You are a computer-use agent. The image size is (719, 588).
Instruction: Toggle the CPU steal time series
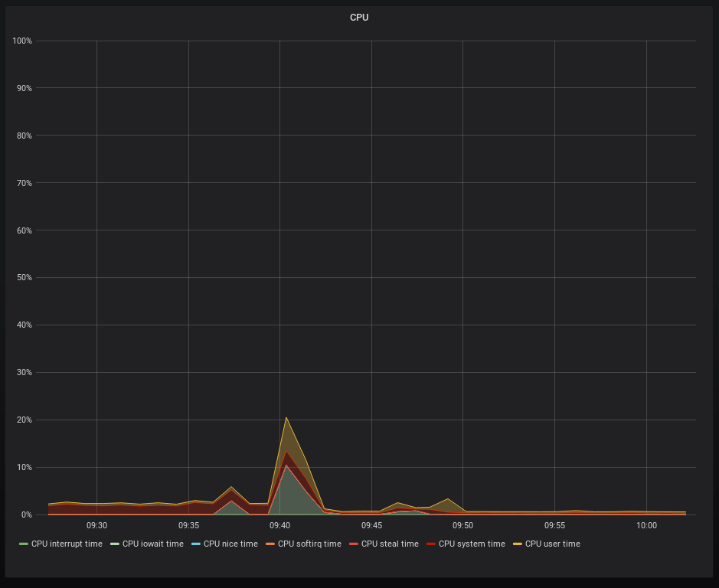point(390,544)
